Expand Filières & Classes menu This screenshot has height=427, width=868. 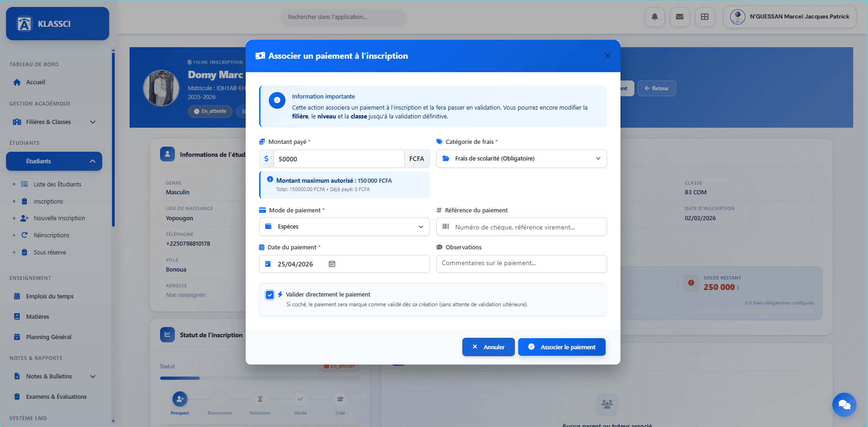point(54,122)
